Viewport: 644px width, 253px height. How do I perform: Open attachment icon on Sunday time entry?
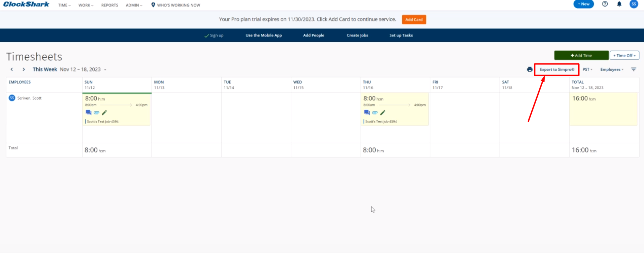coord(96,113)
